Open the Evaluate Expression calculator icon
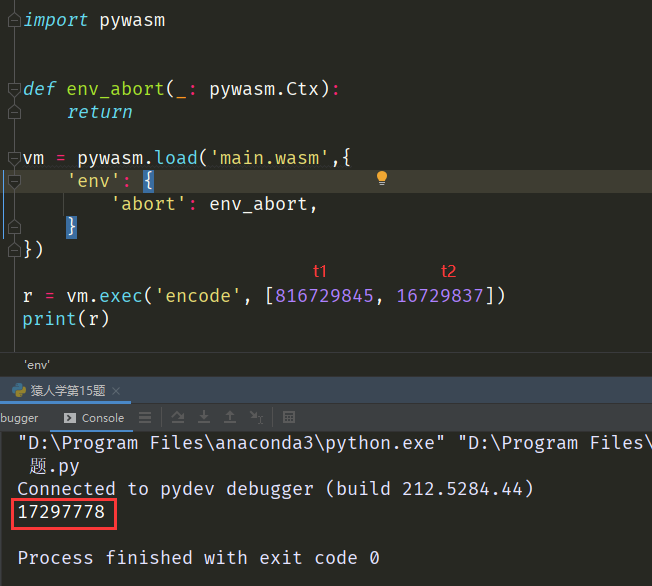Image resolution: width=652 pixels, height=586 pixels. click(289, 417)
